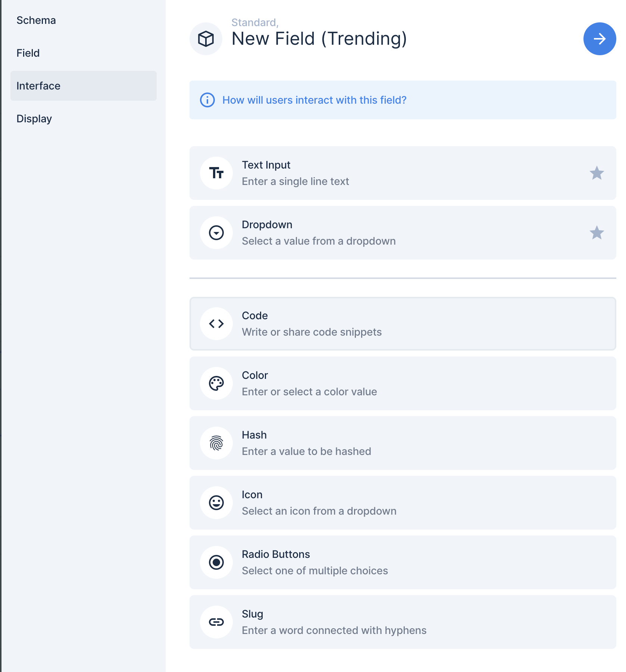Click the blue next arrow button
The width and height of the screenshot is (626, 672).
pyautogui.click(x=600, y=38)
